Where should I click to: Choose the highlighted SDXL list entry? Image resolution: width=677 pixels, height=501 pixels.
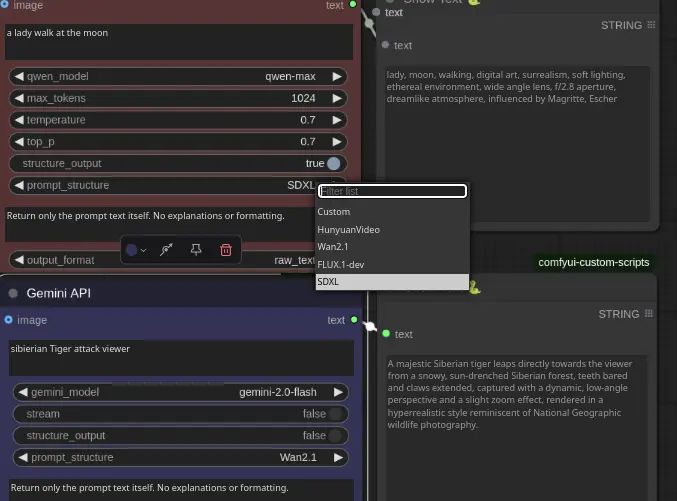392,282
